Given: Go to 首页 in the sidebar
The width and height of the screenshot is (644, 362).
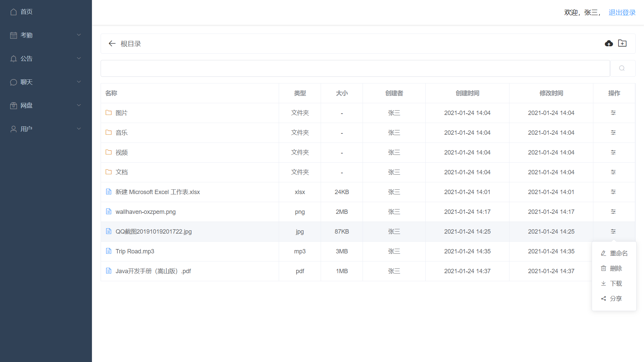Looking at the screenshot, I should point(26,12).
